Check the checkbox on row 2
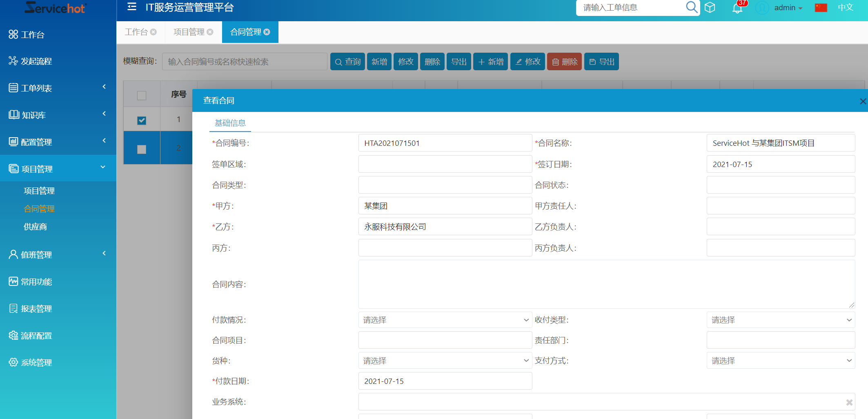Viewport: 868px width, 419px height. click(x=142, y=149)
